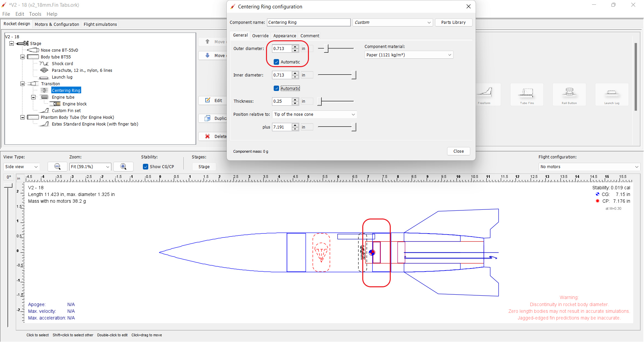This screenshot has height=342, width=644.
Task: Click the zoom-in magnifier icon
Action: (123, 166)
